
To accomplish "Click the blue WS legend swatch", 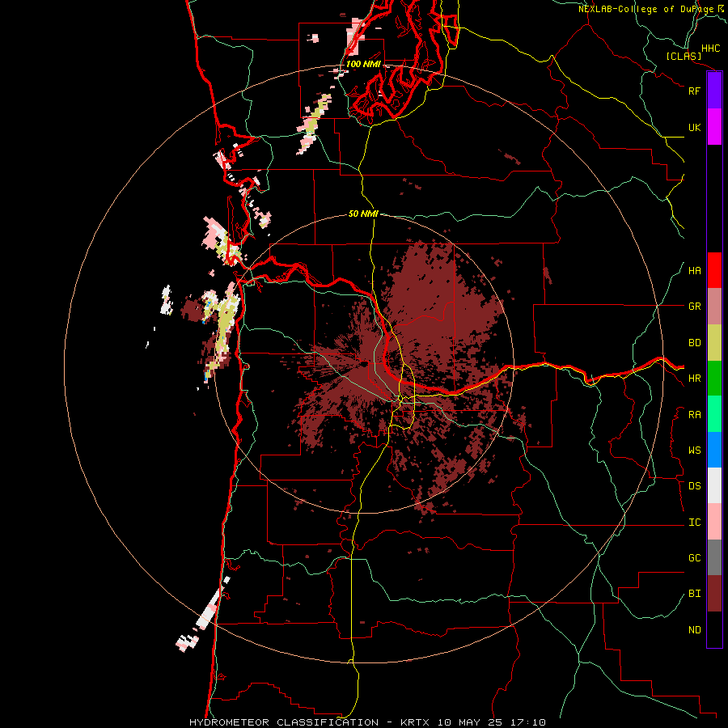I will click(714, 450).
